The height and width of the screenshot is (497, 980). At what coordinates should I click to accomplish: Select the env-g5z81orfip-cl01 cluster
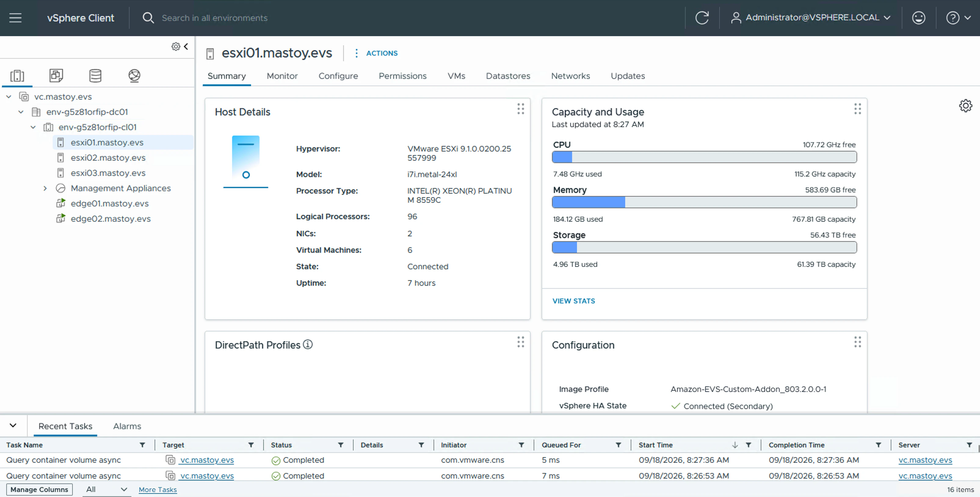pos(97,127)
